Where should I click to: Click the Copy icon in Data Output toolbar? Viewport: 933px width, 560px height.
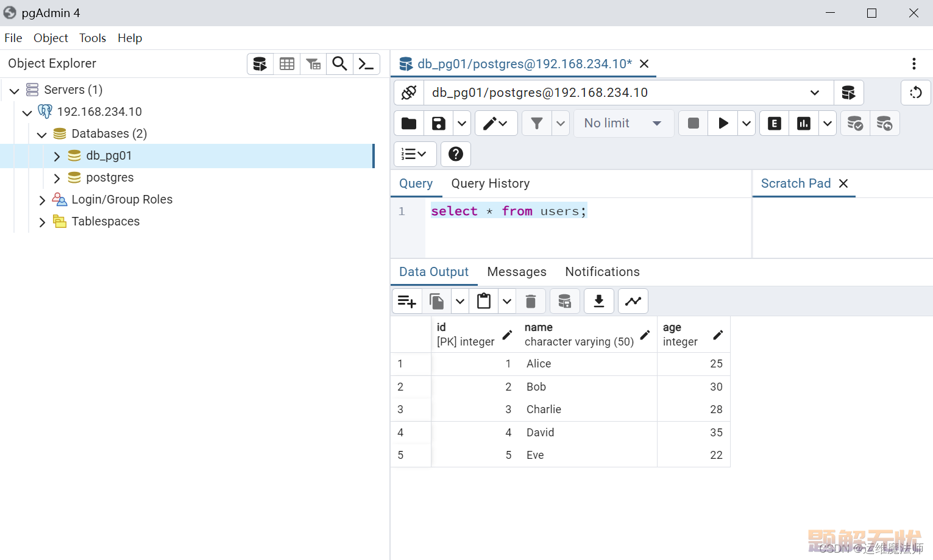[x=437, y=301]
